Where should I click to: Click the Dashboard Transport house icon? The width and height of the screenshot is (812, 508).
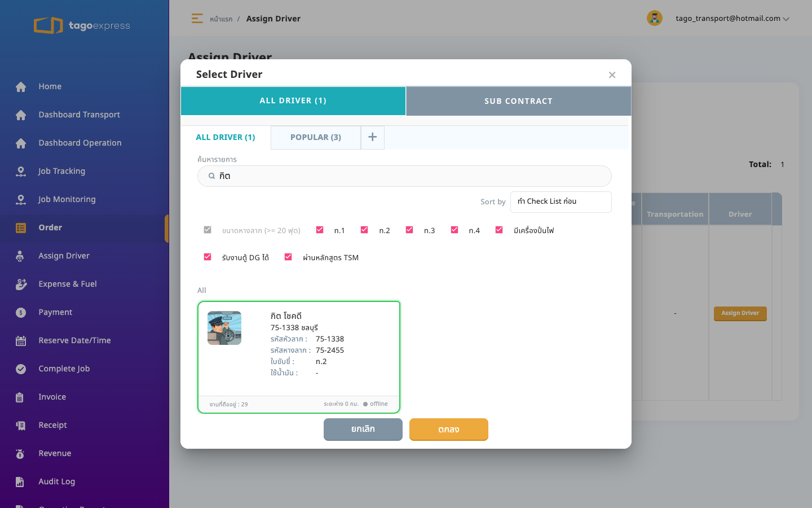pos(21,115)
